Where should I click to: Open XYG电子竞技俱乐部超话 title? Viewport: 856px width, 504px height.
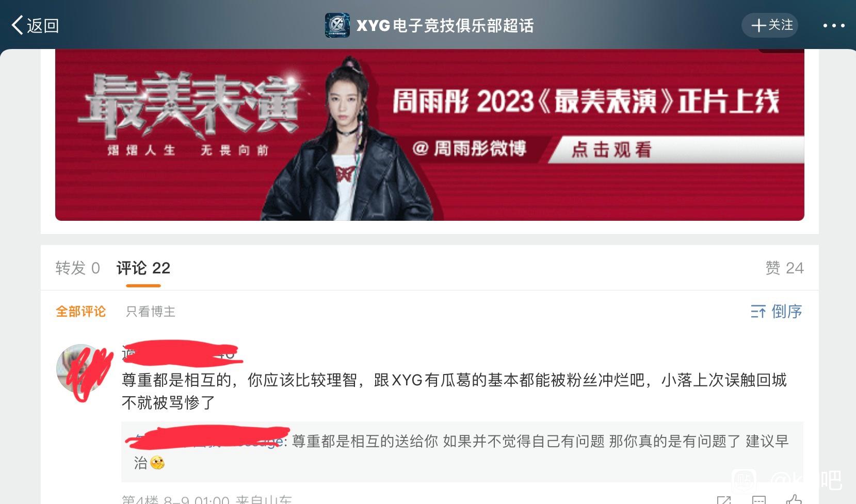[x=445, y=25]
